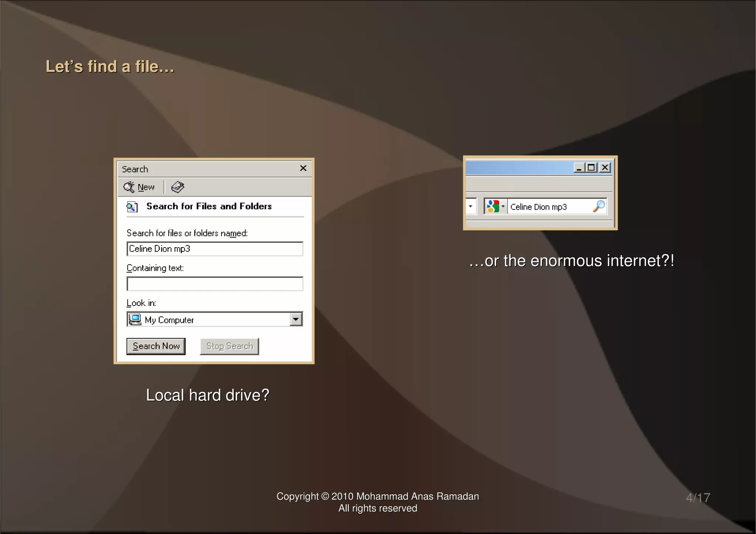
Task: Click the Stop Search button
Action: [x=229, y=346]
